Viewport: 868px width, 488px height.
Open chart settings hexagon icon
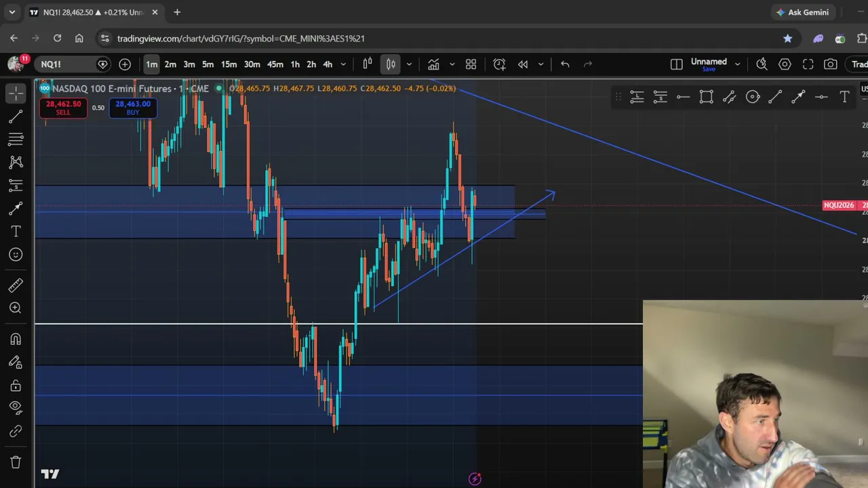[x=785, y=64]
